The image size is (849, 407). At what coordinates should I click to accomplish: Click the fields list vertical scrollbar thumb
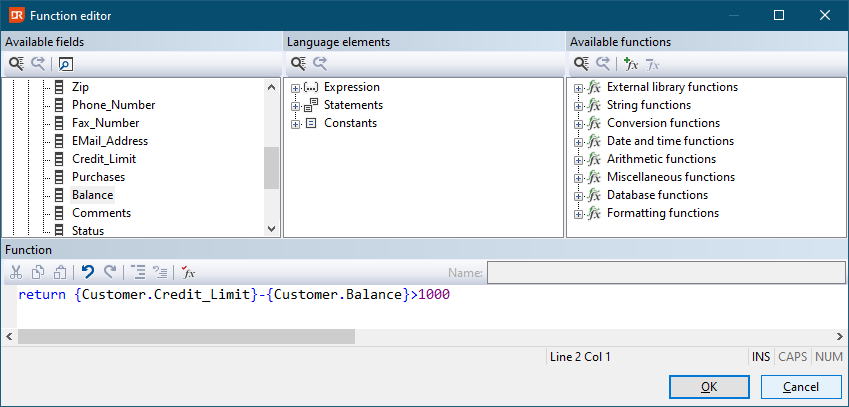click(x=272, y=168)
